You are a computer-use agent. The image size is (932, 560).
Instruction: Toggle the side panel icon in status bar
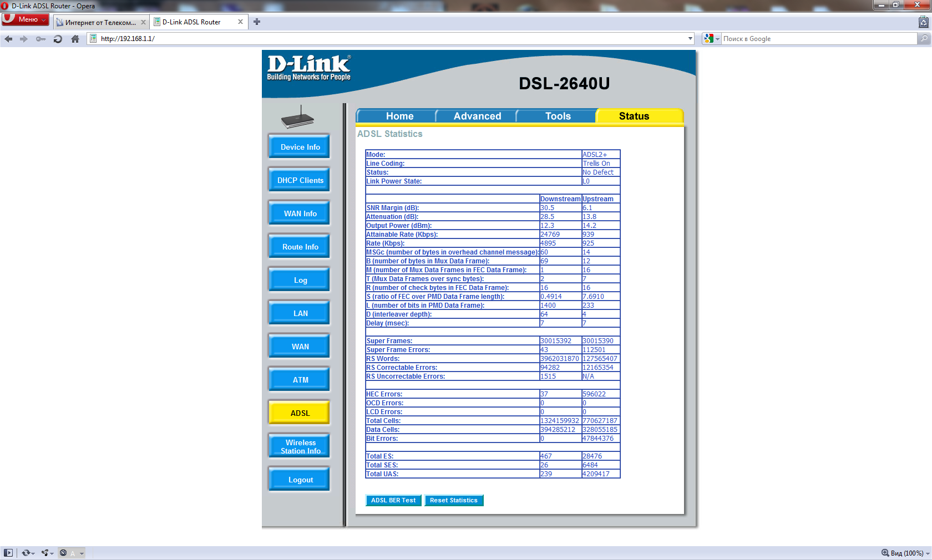pos(8,553)
